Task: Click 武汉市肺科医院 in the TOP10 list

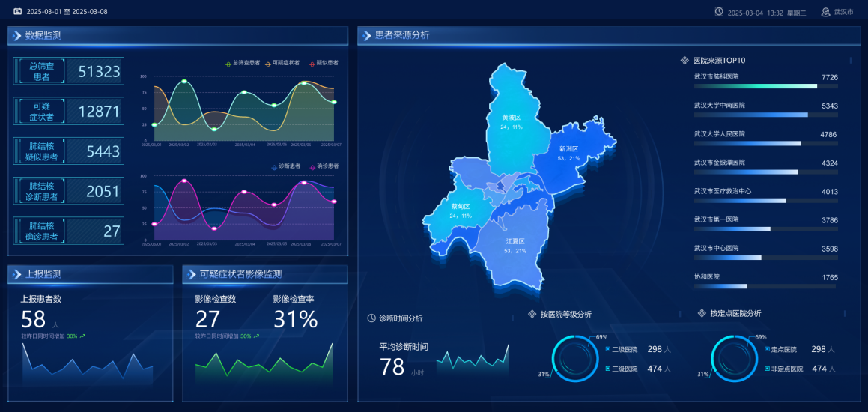Action: [716, 76]
